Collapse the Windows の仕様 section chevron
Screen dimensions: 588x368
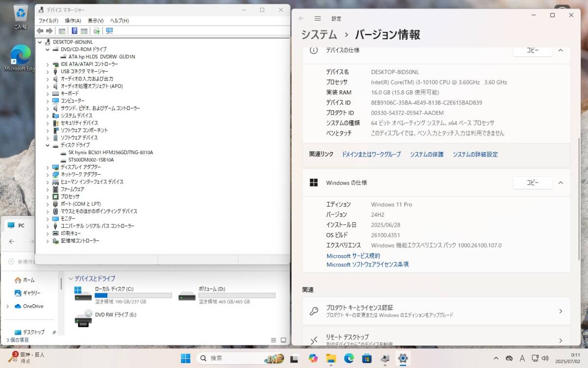click(x=561, y=183)
